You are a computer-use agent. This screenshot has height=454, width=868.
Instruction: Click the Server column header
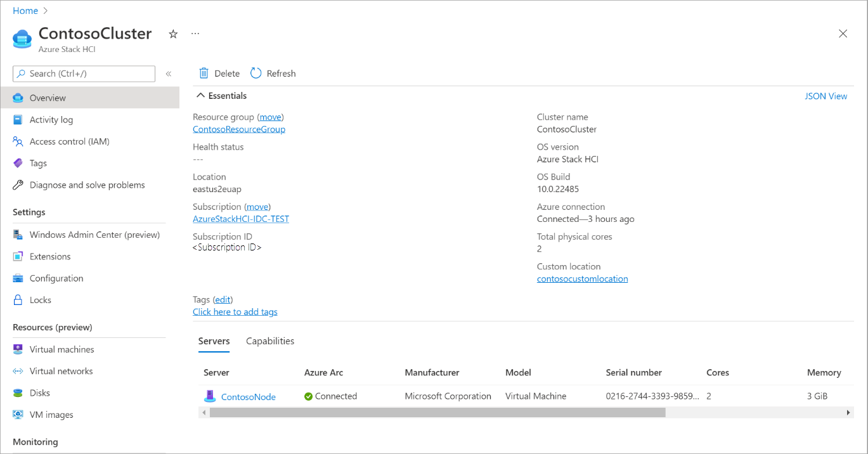pyautogui.click(x=216, y=373)
